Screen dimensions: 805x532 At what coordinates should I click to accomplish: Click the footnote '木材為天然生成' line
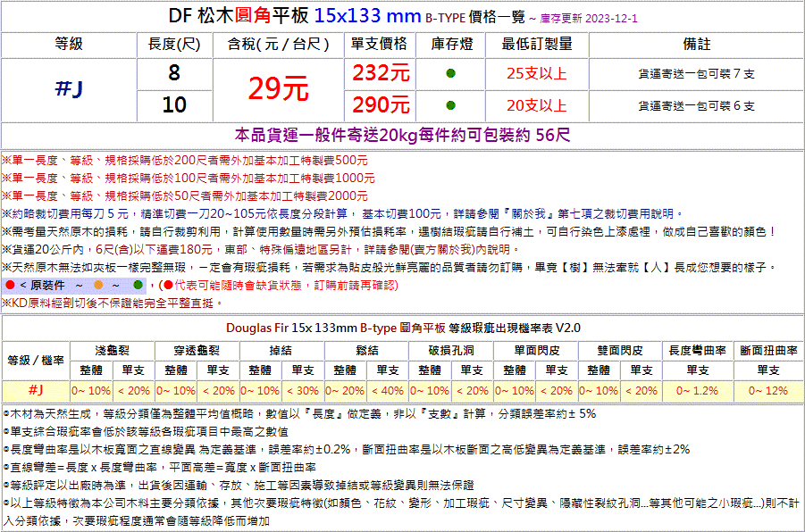[x=300, y=413]
